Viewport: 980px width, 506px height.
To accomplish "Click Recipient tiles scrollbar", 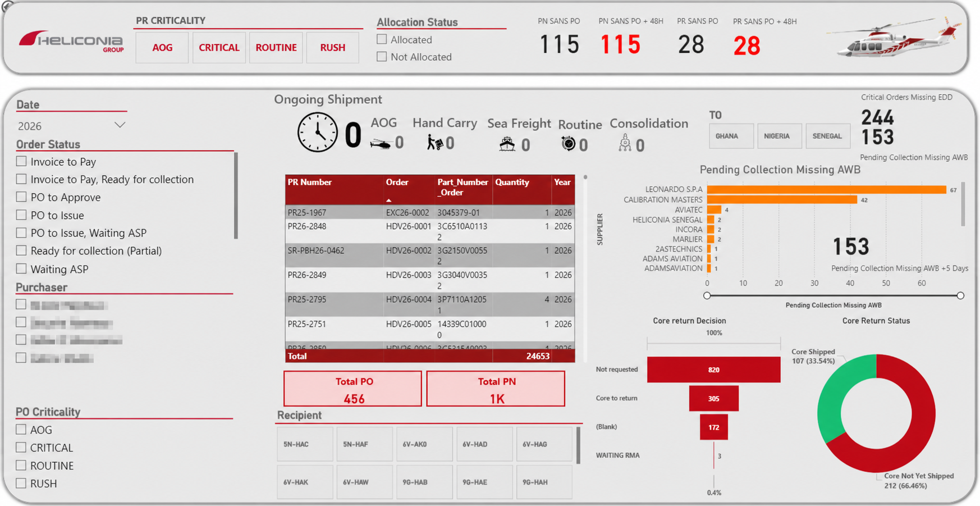I will [x=579, y=445].
